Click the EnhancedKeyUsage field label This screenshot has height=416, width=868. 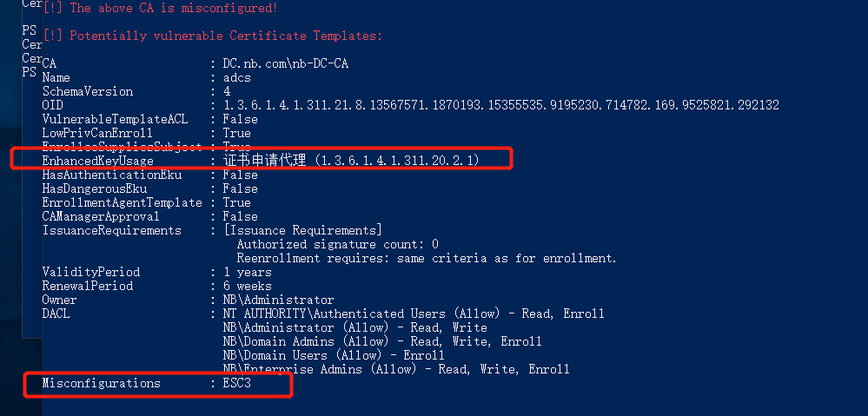[x=98, y=161]
